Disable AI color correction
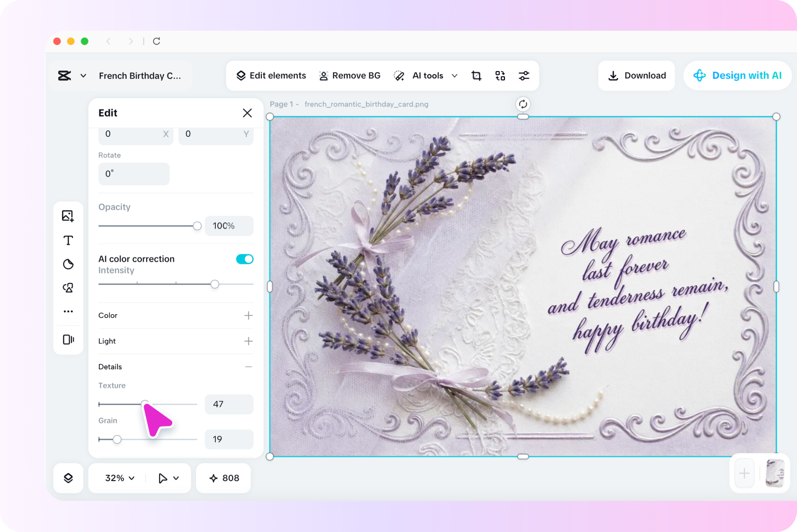 tap(244, 259)
